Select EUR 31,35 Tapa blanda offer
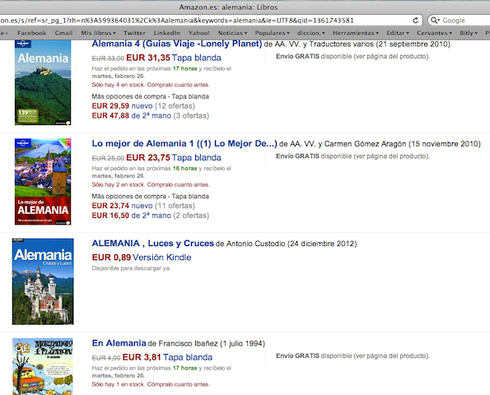Screen dimensions: 490x395 pos(173,58)
